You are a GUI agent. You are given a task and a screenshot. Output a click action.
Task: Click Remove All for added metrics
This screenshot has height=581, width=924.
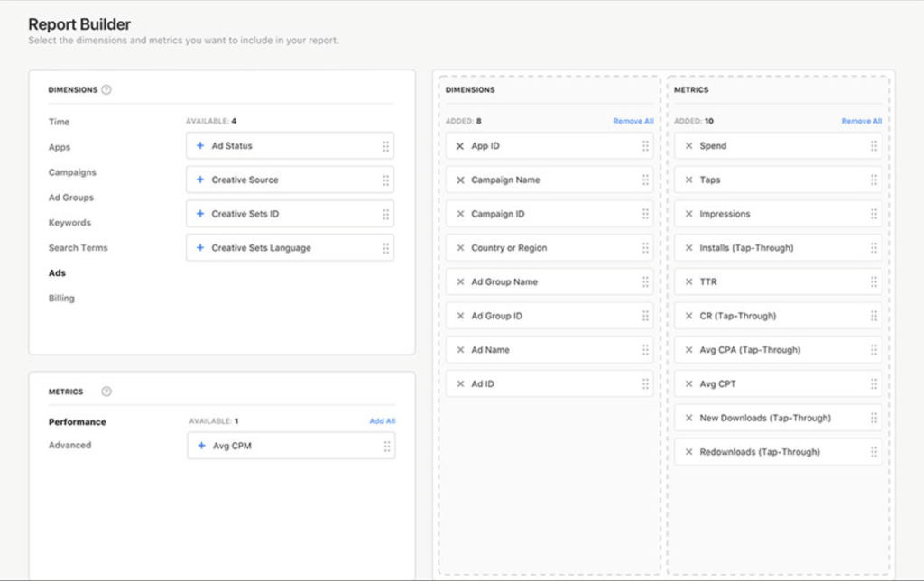tap(862, 121)
